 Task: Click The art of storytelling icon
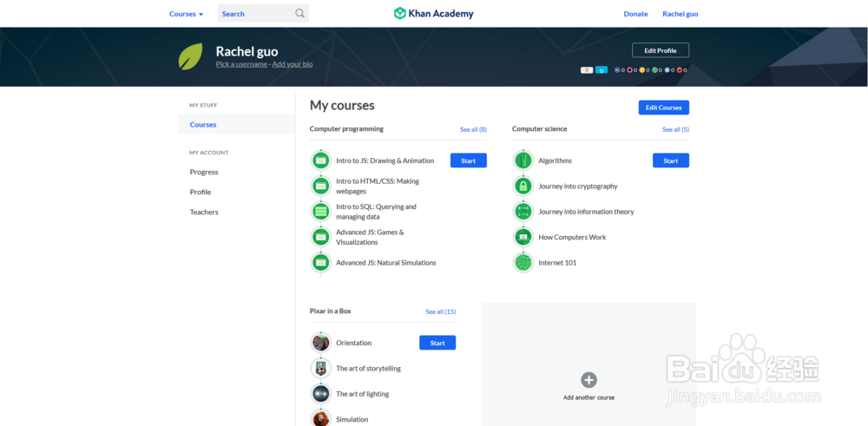320,368
